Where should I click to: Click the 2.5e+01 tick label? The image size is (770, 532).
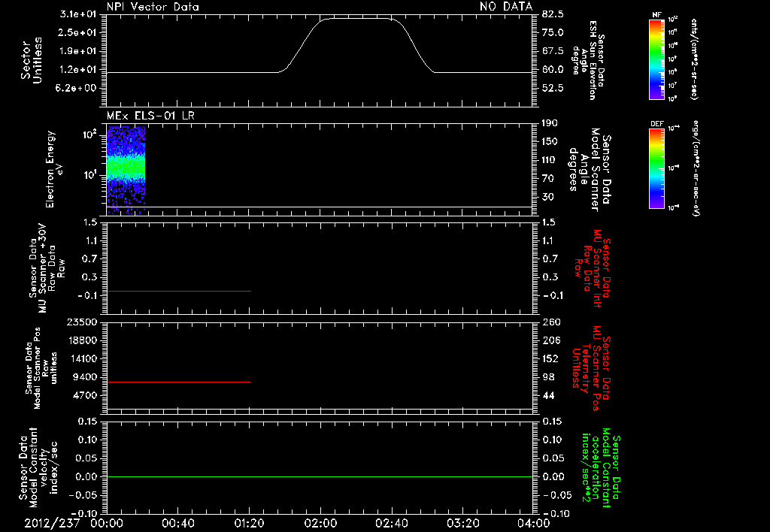coord(77,32)
